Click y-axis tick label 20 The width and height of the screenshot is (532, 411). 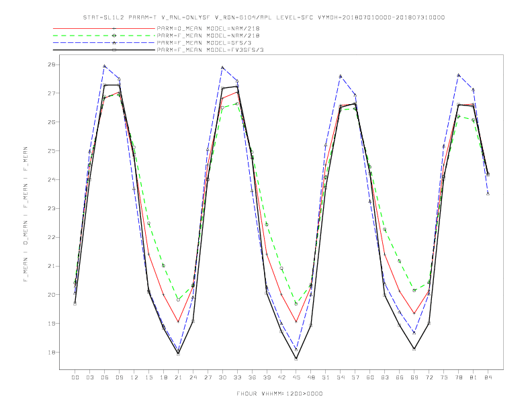[x=52, y=295]
